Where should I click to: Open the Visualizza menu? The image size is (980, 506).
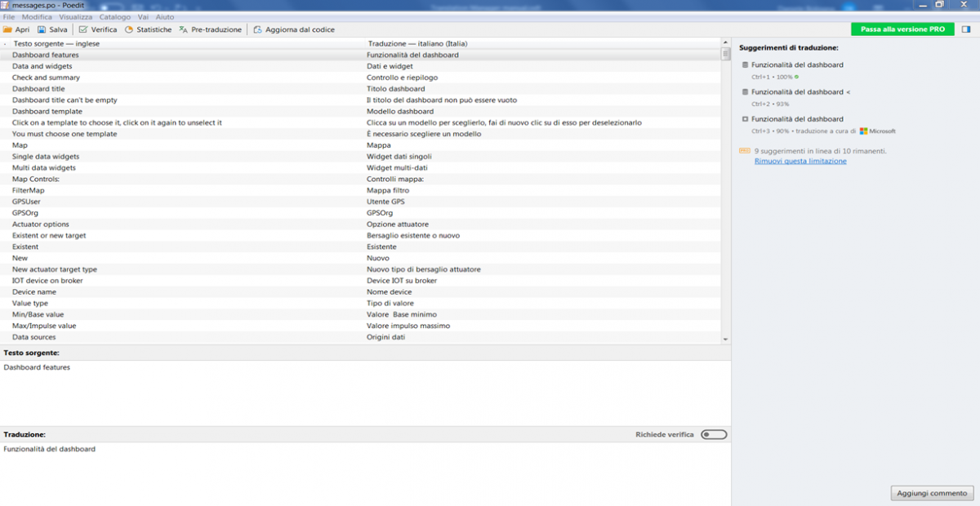[x=75, y=17]
